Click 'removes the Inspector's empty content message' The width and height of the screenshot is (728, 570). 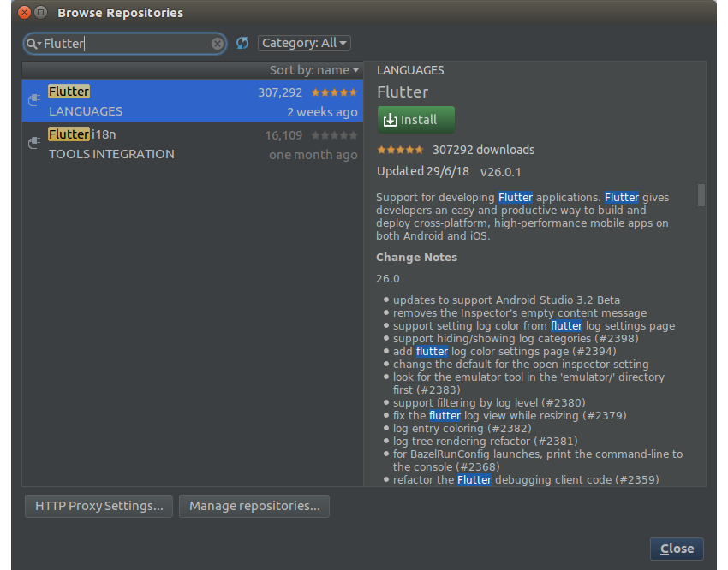pos(520,313)
